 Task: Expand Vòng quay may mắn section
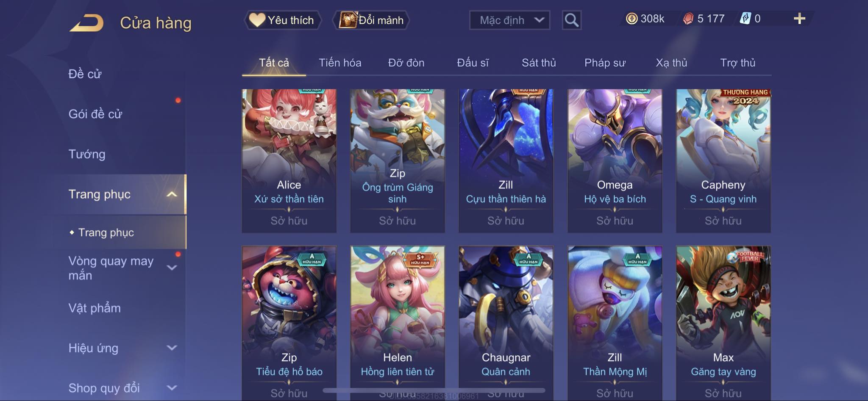172,268
